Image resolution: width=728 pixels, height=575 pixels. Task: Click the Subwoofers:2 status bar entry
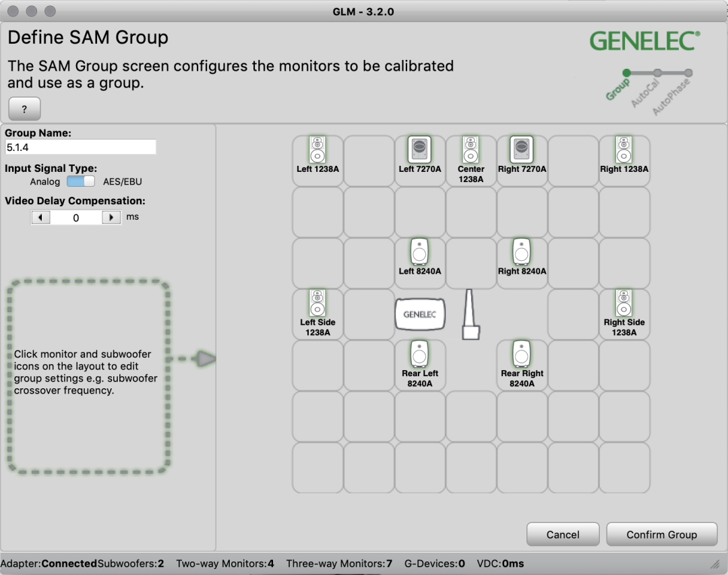pos(131,564)
